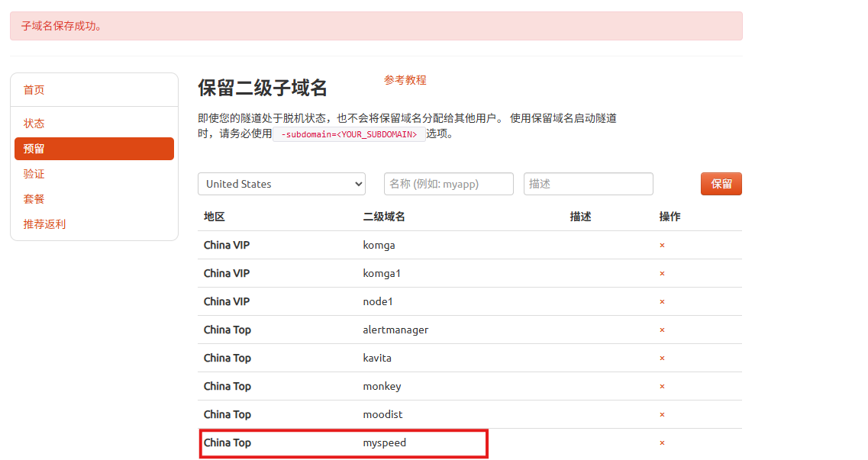Delete the alertmanager subdomain entry
The width and height of the screenshot is (868, 460).
pos(662,330)
